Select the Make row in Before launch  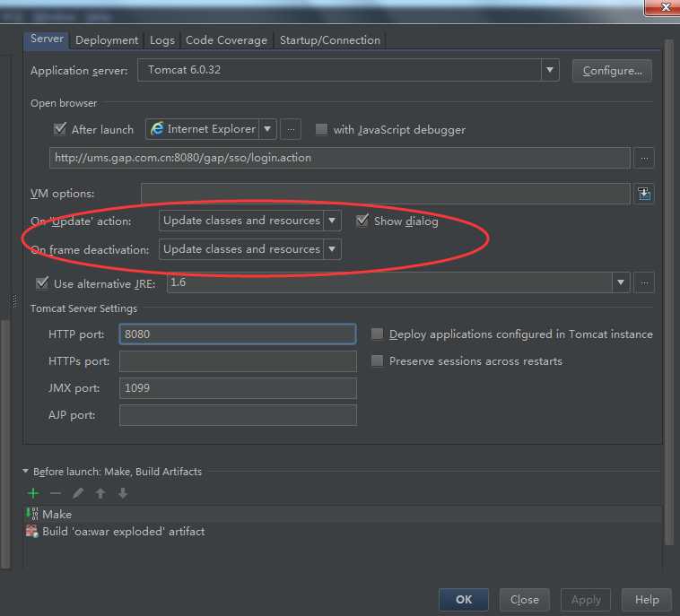[x=343, y=514]
